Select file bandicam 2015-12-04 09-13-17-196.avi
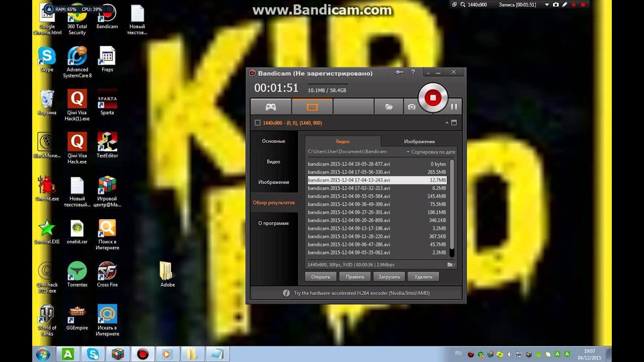This screenshot has height=362, width=644. pyautogui.click(x=377, y=228)
